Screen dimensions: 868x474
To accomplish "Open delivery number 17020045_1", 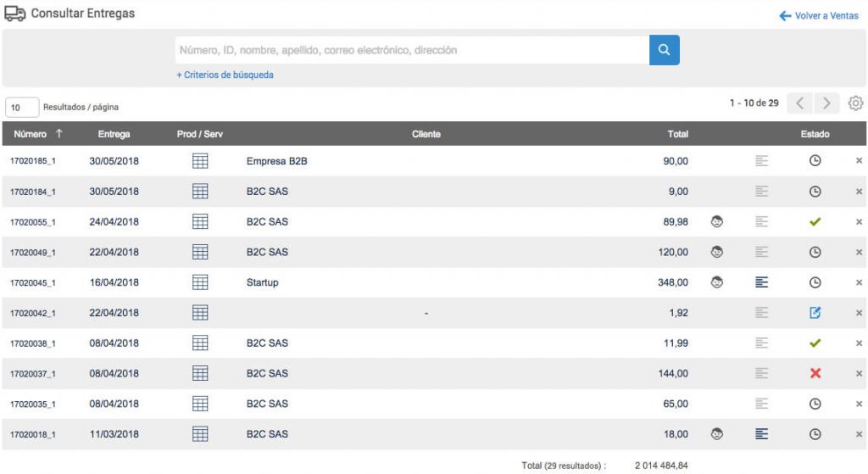I will coord(33,282).
